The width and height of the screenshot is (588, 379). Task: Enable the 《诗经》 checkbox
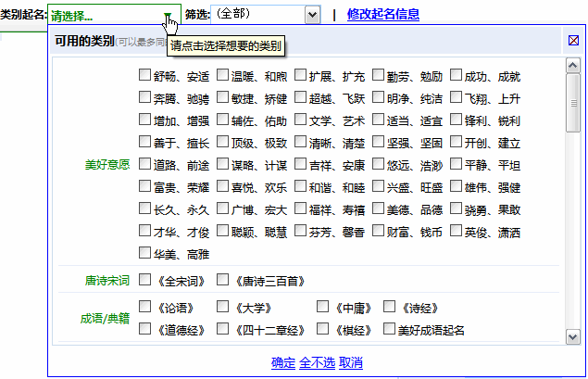click(390, 306)
